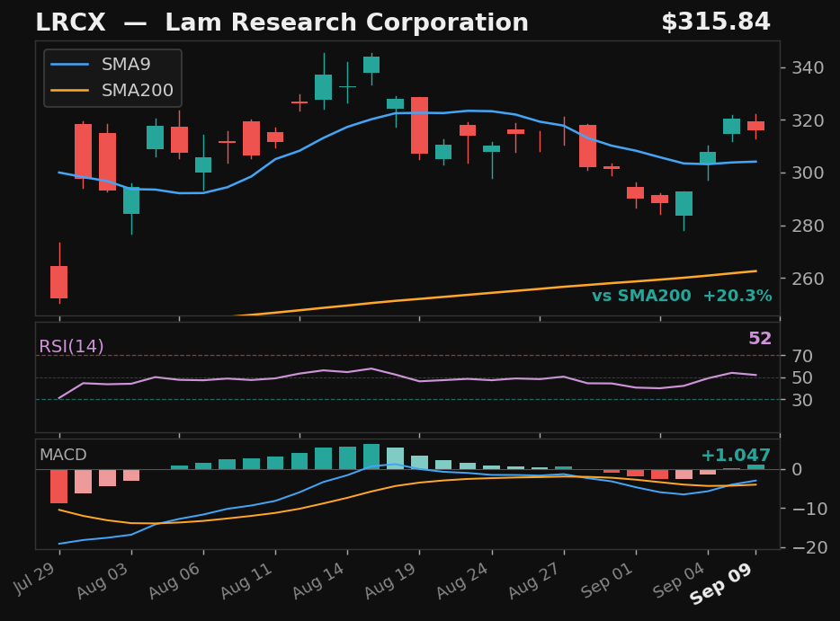Click the 340 price axis tick

[808, 68]
